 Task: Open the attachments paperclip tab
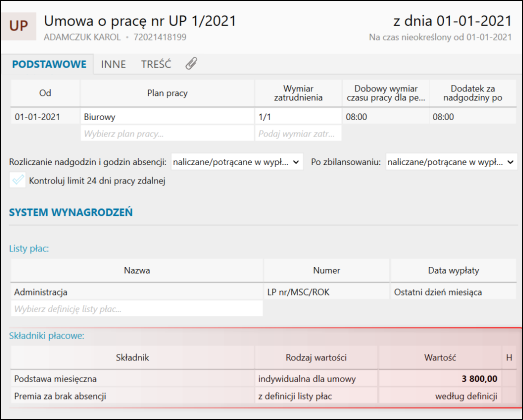(191, 63)
